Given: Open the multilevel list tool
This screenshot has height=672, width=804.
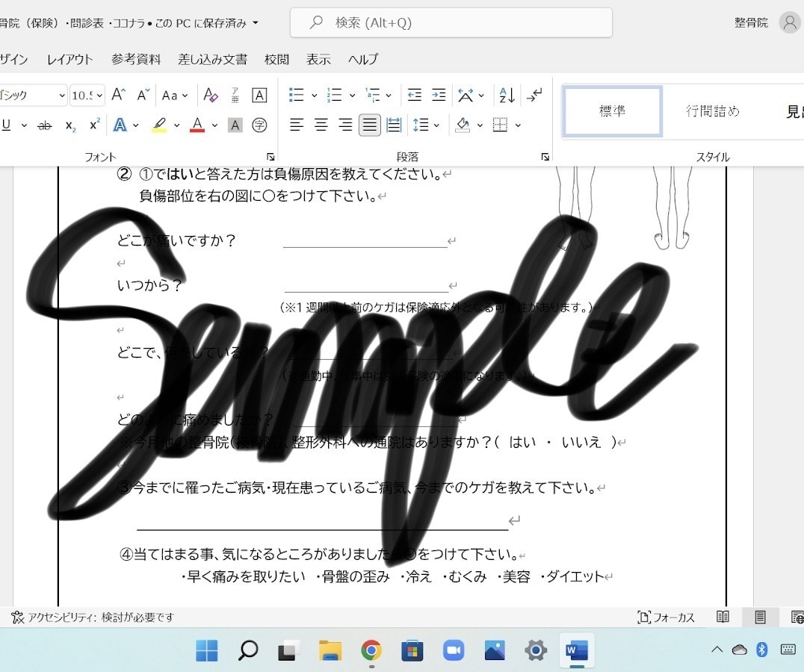Looking at the screenshot, I should [373, 95].
